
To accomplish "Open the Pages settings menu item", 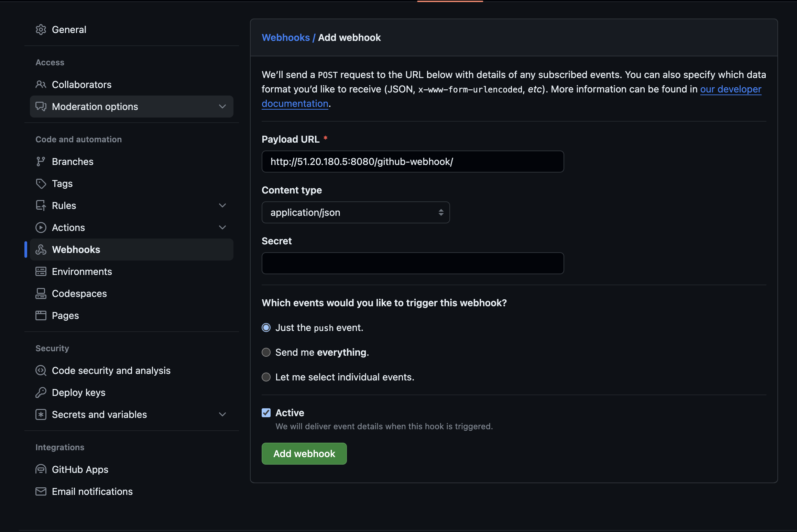I will click(x=65, y=315).
